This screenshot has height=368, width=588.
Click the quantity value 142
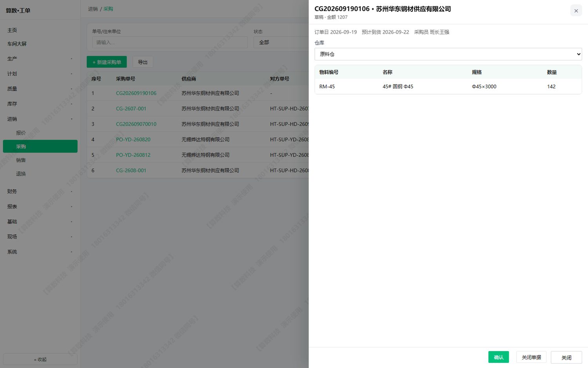pos(551,87)
